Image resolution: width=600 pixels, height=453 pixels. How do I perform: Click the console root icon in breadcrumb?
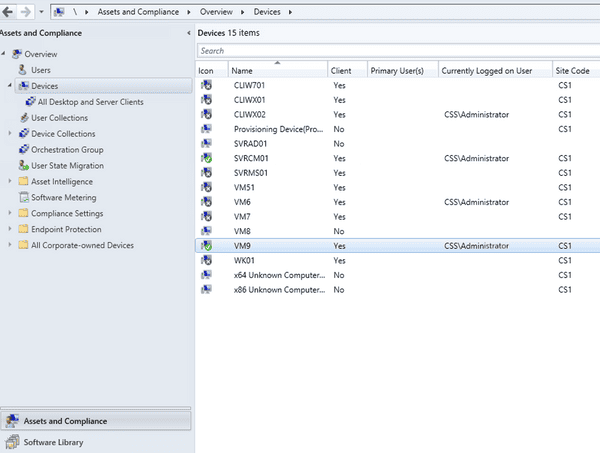pos(59,12)
